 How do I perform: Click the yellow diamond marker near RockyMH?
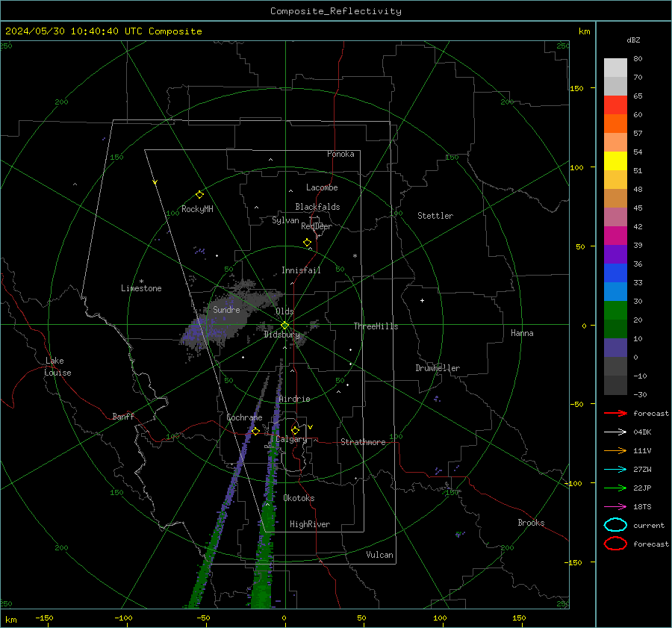coord(199,195)
